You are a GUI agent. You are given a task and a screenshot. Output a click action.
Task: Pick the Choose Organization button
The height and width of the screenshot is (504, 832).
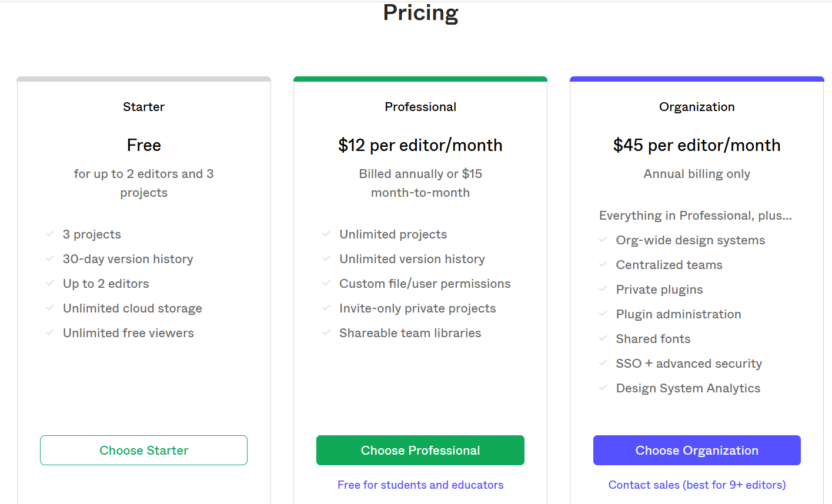pos(697,450)
